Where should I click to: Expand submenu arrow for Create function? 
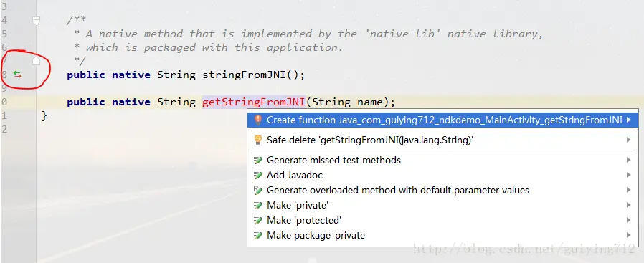[x=629, y=120]
